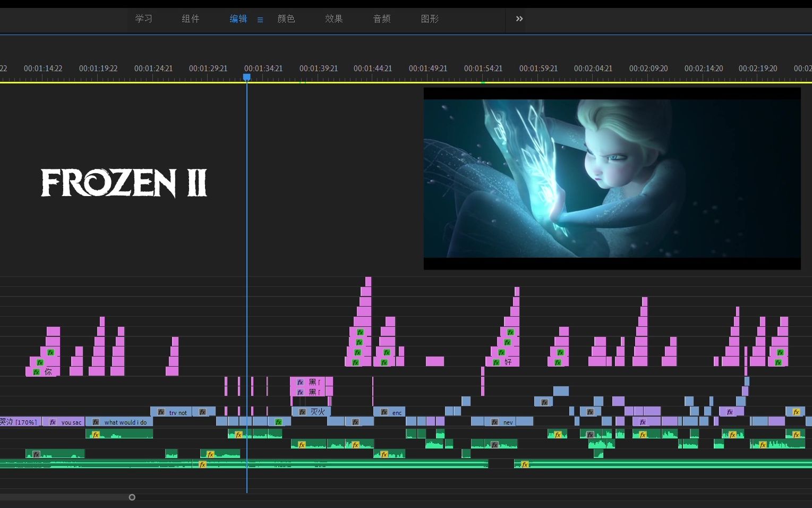Select the 'nev' blue clip
The height and width of the screenshot is (508, 812).
click(x=501, y=422)
